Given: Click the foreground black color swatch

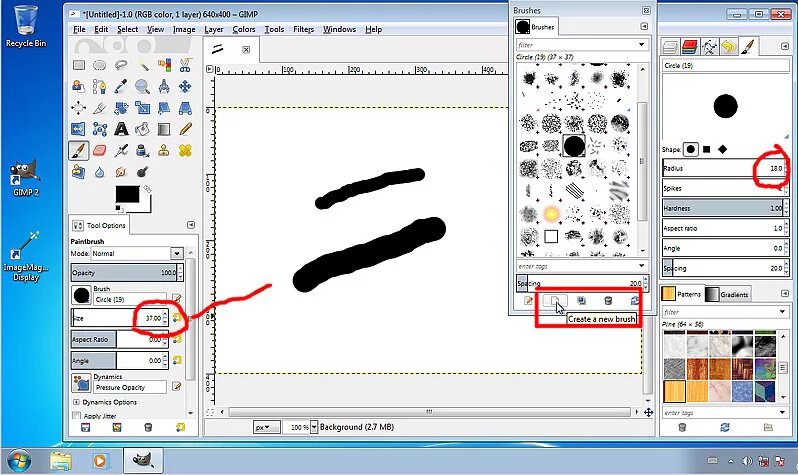Looking at the screenshot, I should [x=127, y=194].
